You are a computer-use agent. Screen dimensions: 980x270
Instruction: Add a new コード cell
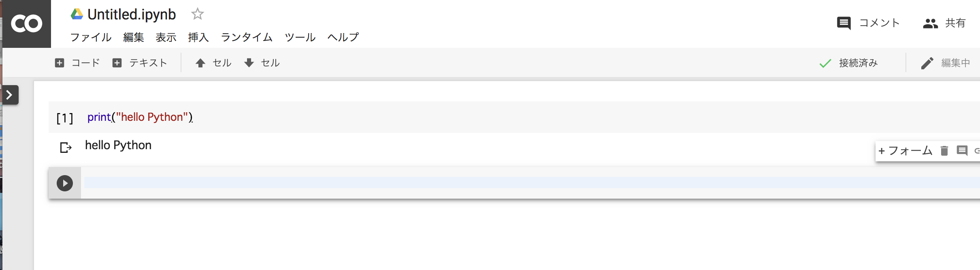point(77,63)
